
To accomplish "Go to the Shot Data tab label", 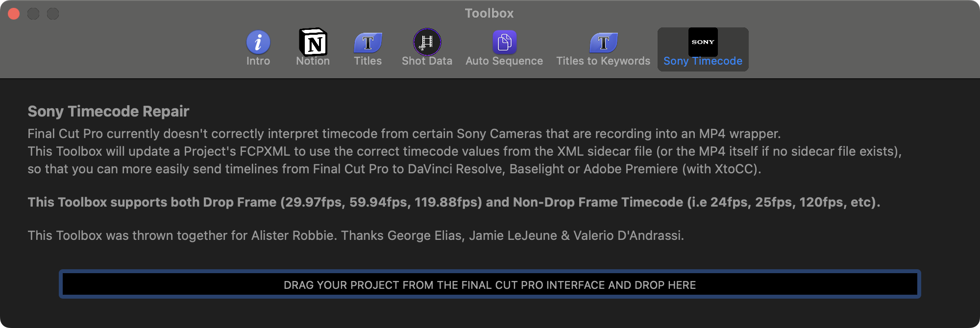I will pyautogui.click(x=427, y=61).
